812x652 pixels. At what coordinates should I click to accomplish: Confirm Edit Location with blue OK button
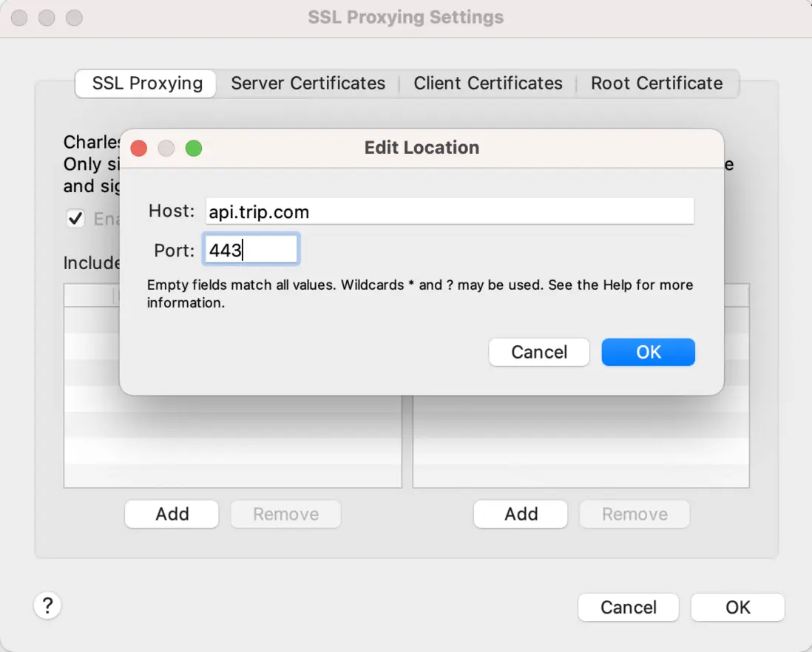648,353
